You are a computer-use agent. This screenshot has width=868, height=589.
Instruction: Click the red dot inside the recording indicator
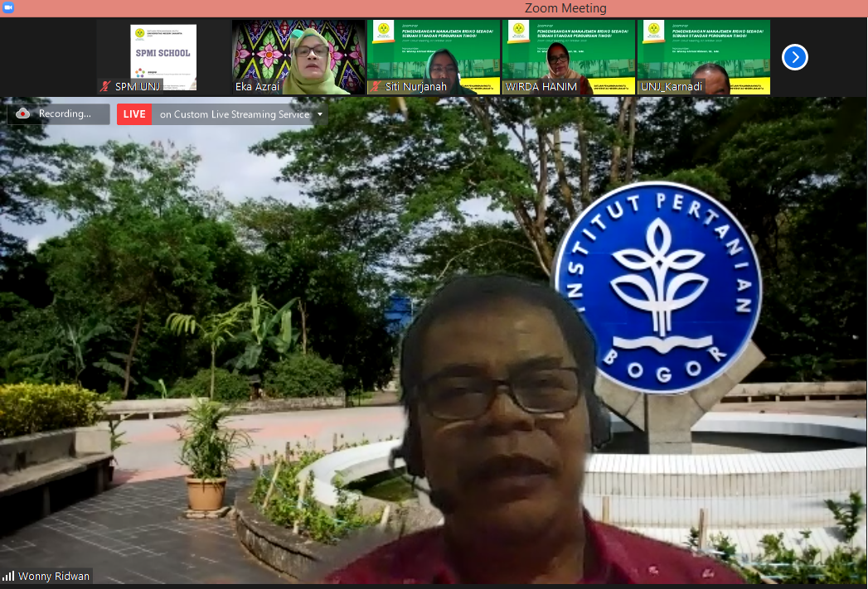pos(21,114)
